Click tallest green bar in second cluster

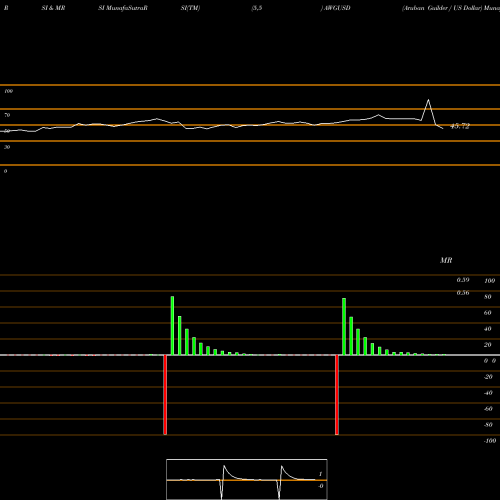[344, 327]
